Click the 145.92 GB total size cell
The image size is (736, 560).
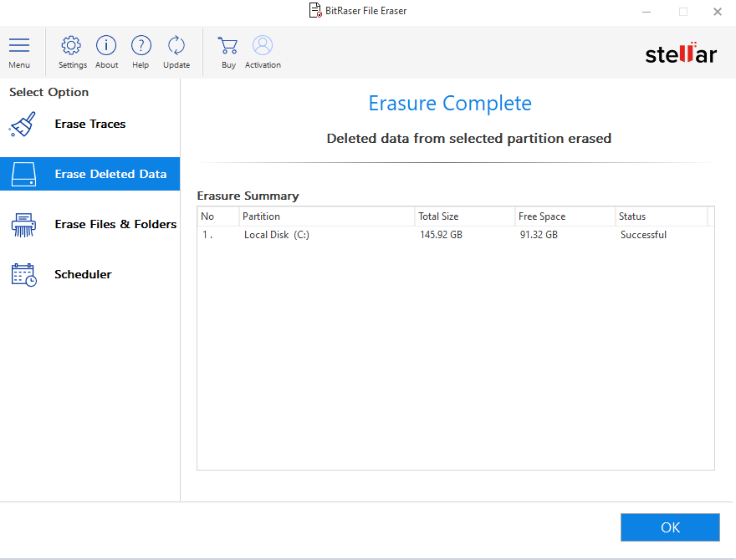click(x=441, y=235)
